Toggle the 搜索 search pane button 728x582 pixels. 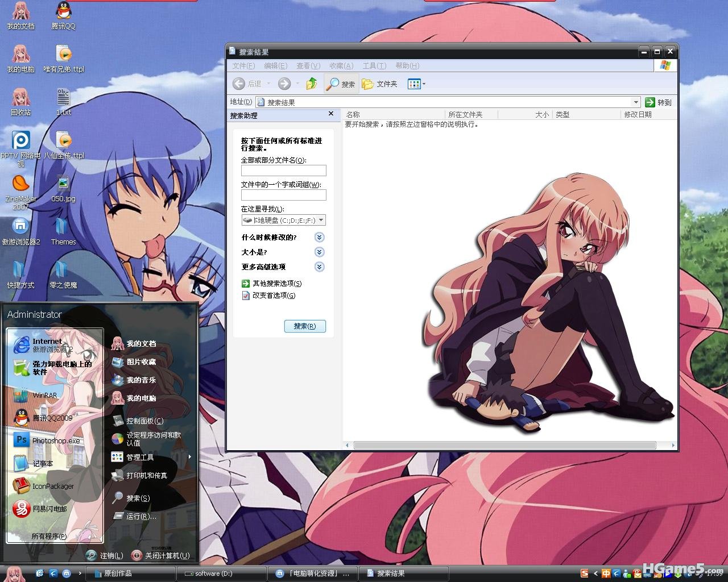pyautogui.click(x=341, y=84)
